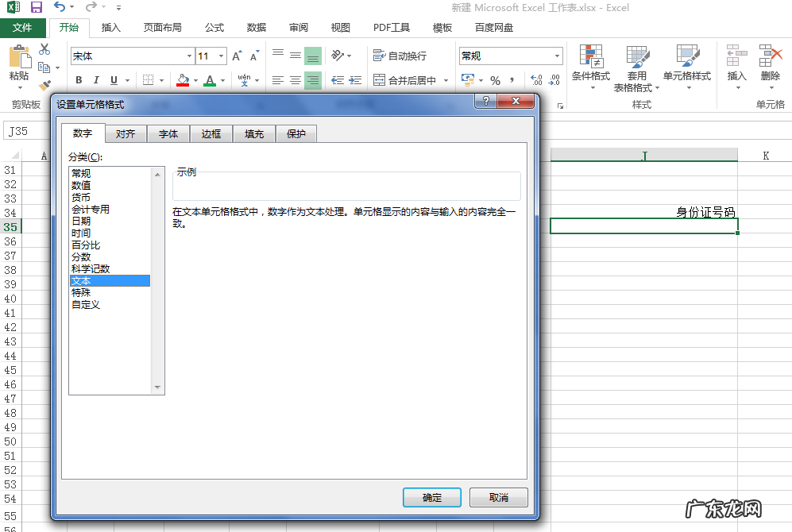Align text to middle vertically

[296, 55]
